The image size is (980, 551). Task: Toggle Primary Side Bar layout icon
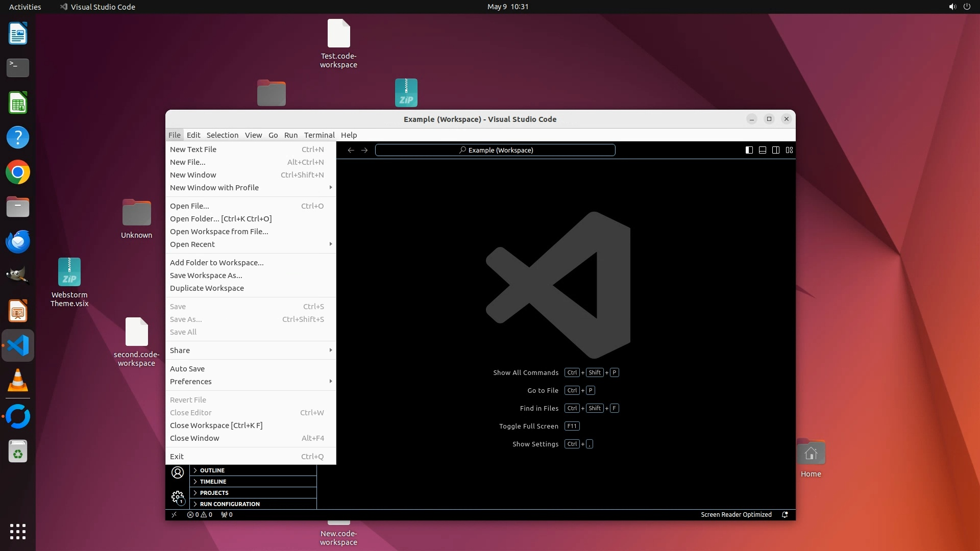pos(749,150)
